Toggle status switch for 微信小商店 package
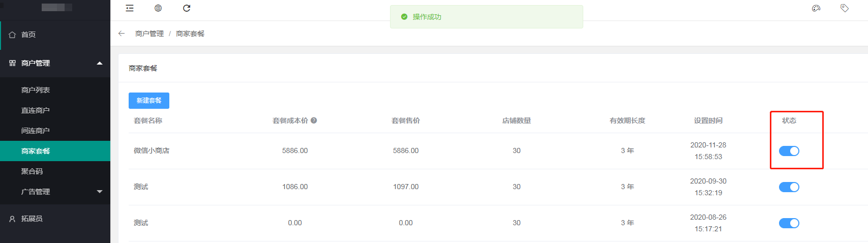The width and height of the screenshot is (868, 243). tap(789, 151)
